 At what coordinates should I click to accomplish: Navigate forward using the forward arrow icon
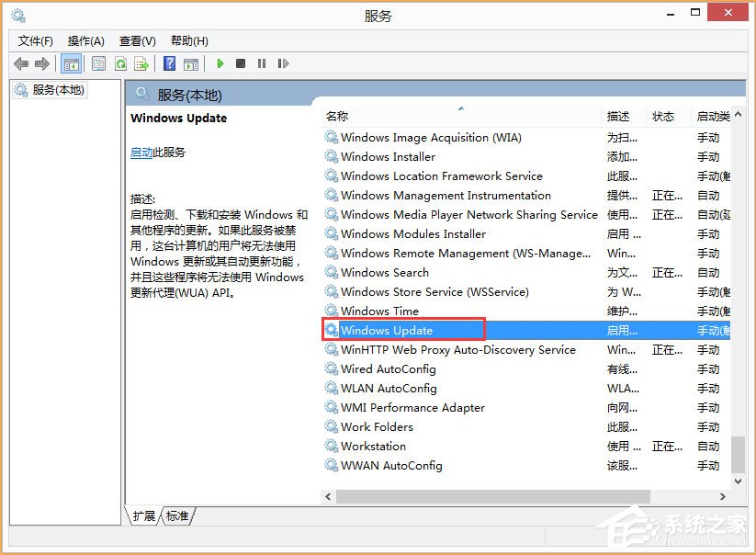coord(41,63)
